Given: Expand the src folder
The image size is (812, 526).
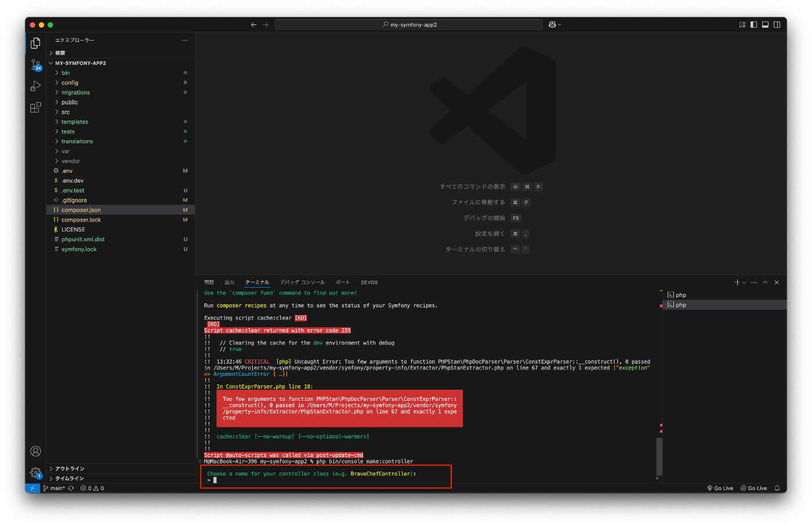Looking at the screenshot, I should (121, 113).
